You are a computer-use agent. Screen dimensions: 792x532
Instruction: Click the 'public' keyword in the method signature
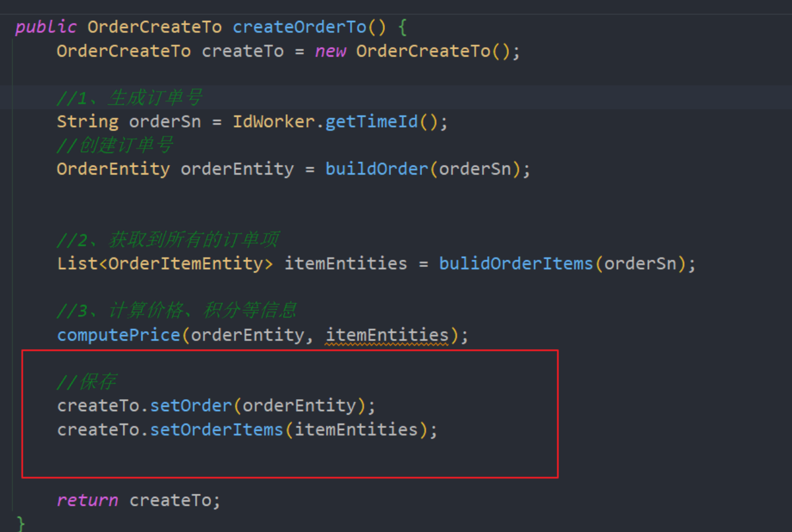(46, 27)
